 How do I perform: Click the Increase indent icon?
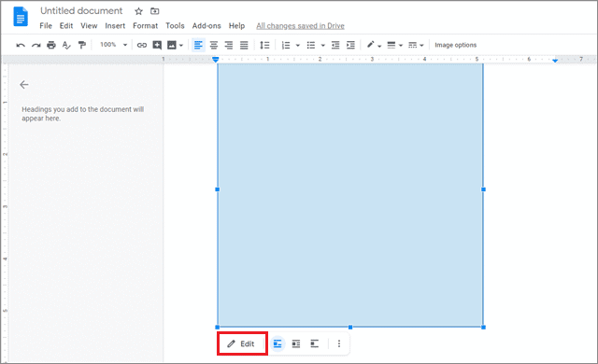(x=351, y=45)
